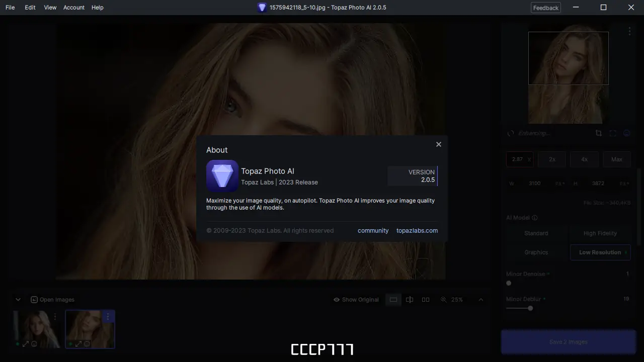The width and height of the screenshot is (644, 362).
Task: Open the File menu
Action: click(10, 8)
